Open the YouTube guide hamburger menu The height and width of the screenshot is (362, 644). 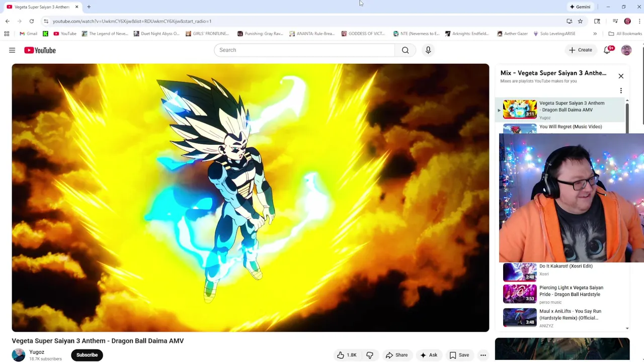pos(12,50)
